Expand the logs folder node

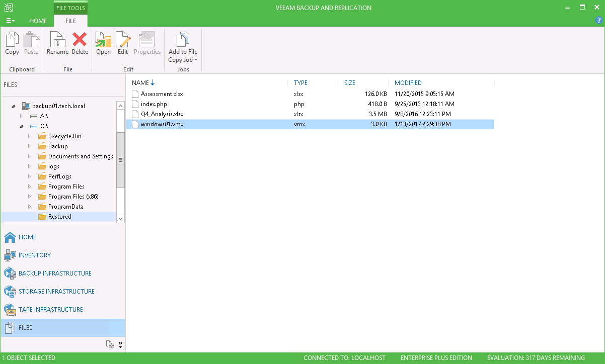30,166
